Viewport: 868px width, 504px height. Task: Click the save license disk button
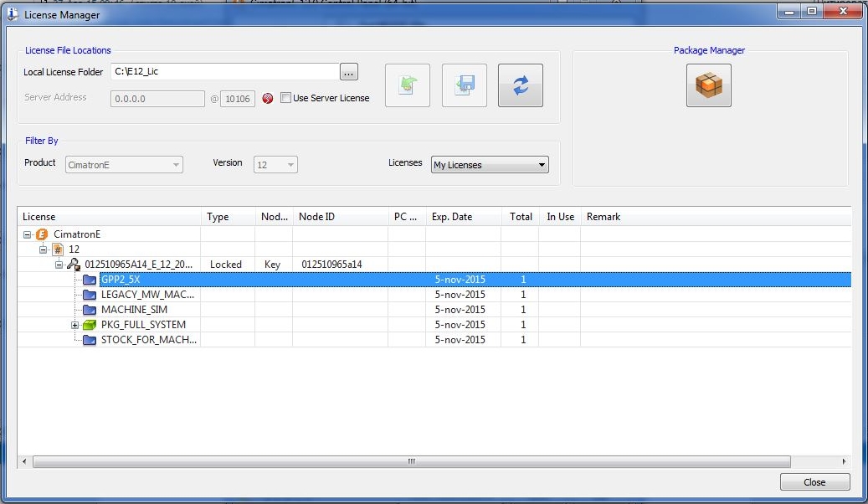pos(464,85)
